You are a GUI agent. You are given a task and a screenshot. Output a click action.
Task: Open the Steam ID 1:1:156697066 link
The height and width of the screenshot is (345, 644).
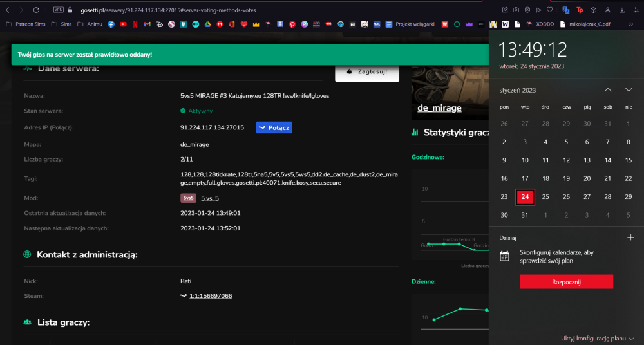click(211, 296)
